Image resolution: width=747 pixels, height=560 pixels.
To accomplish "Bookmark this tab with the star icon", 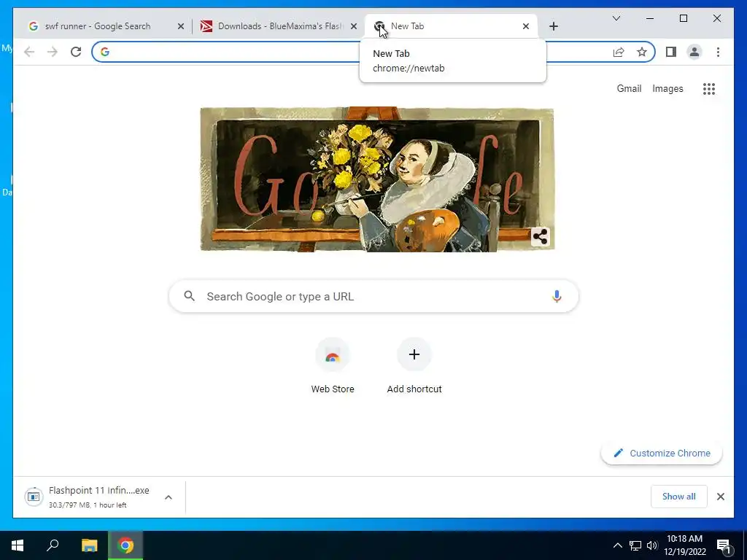I will [642, 52].
